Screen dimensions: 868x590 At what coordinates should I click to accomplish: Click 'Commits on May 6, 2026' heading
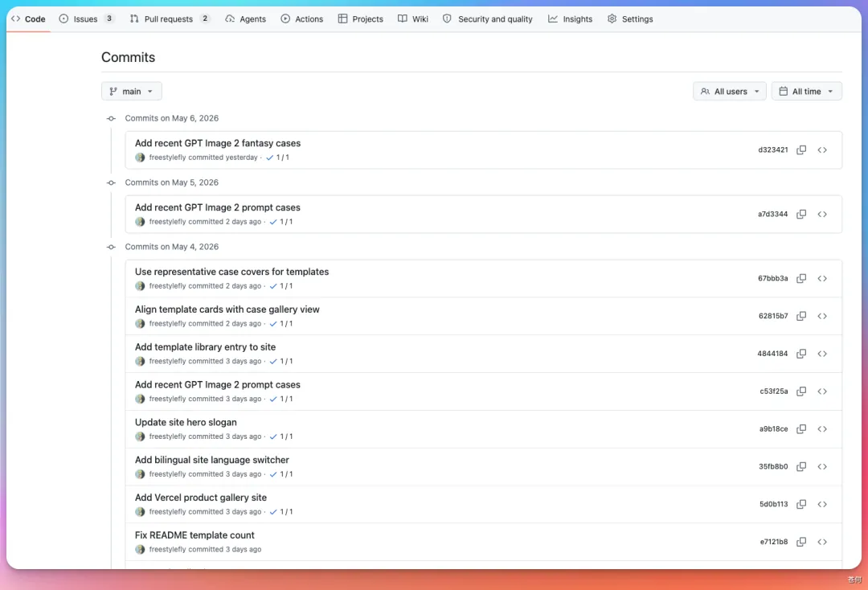coord(172,118)
